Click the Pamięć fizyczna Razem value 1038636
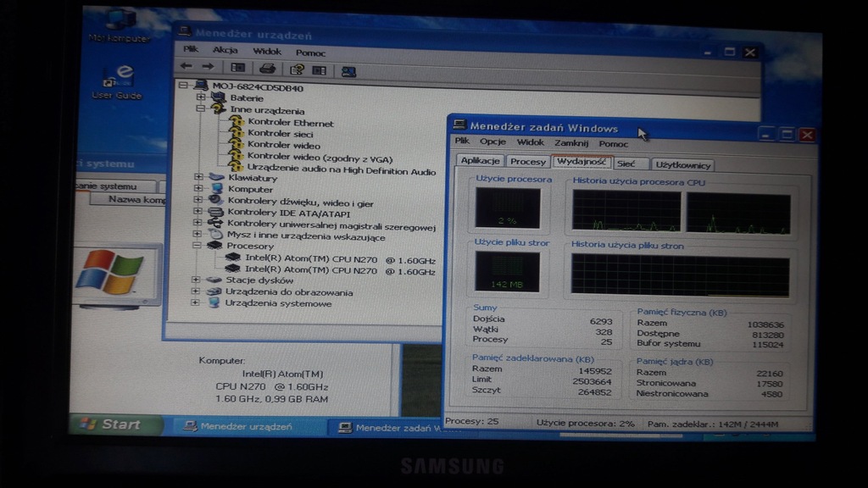Viewport: 868px width, 488px height. coord(765,324)
